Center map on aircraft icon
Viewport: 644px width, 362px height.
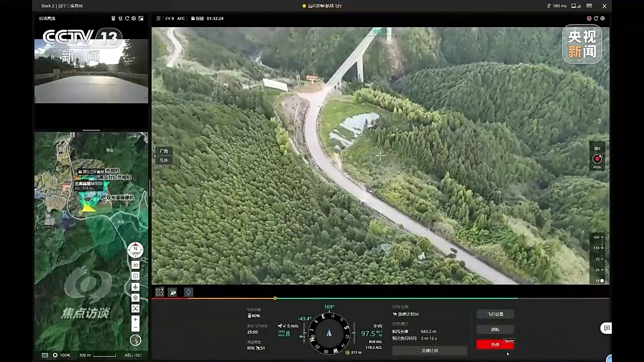tap(135, 287)
